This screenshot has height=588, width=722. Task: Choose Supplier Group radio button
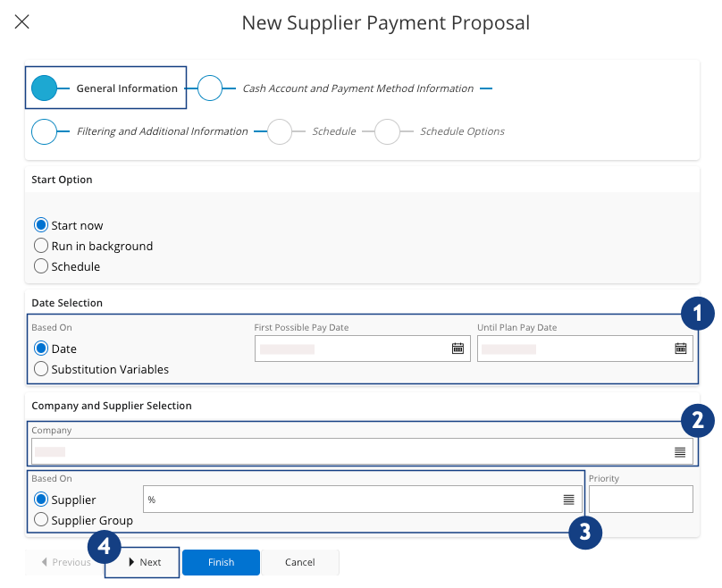point(40,520)
